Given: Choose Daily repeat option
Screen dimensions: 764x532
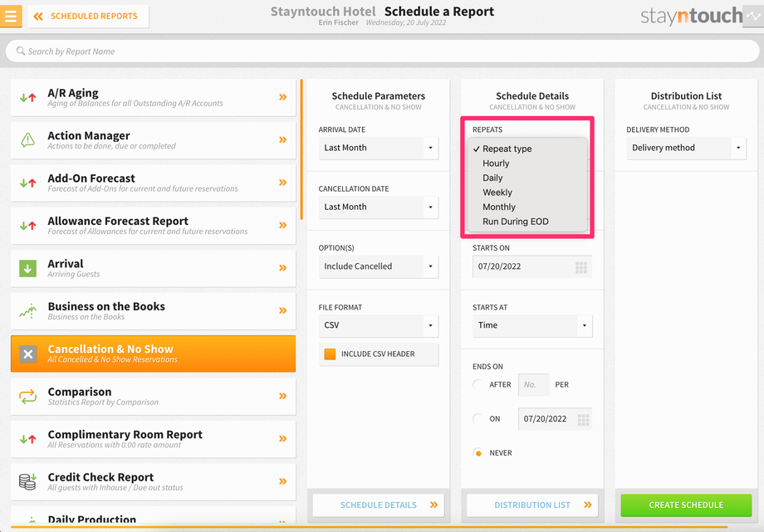Looking at the screenshot, I should (527, 178).
